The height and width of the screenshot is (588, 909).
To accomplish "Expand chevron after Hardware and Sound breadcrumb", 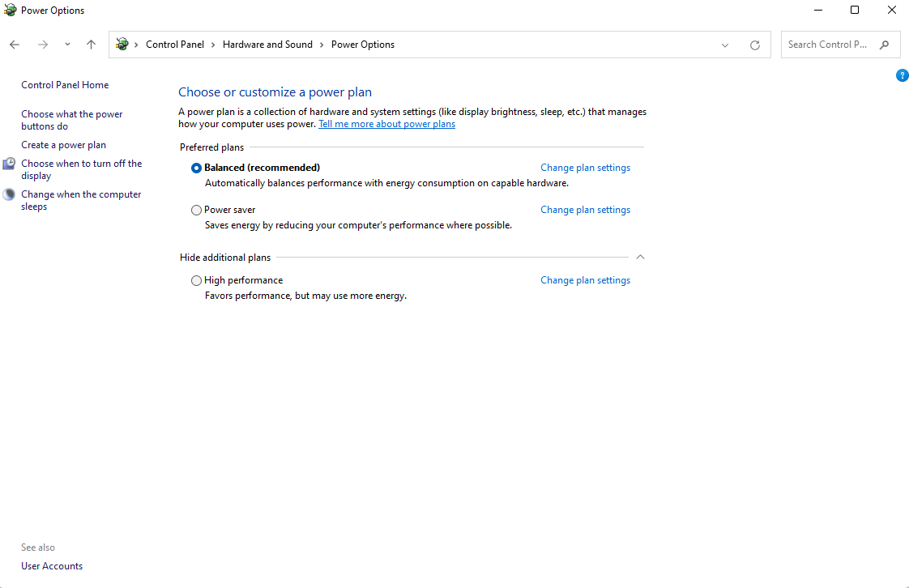I will click(x=322, y=45).
